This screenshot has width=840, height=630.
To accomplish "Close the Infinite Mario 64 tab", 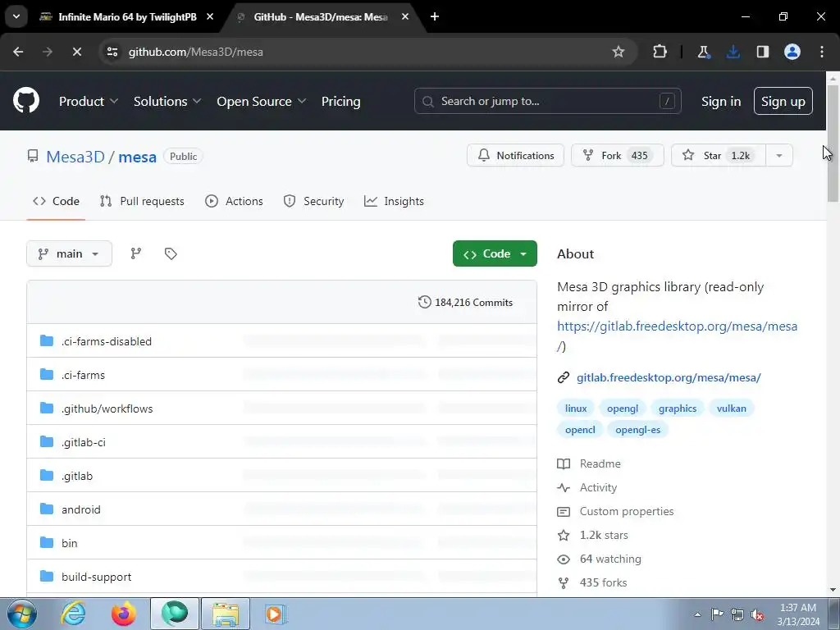I will (210, 16).
